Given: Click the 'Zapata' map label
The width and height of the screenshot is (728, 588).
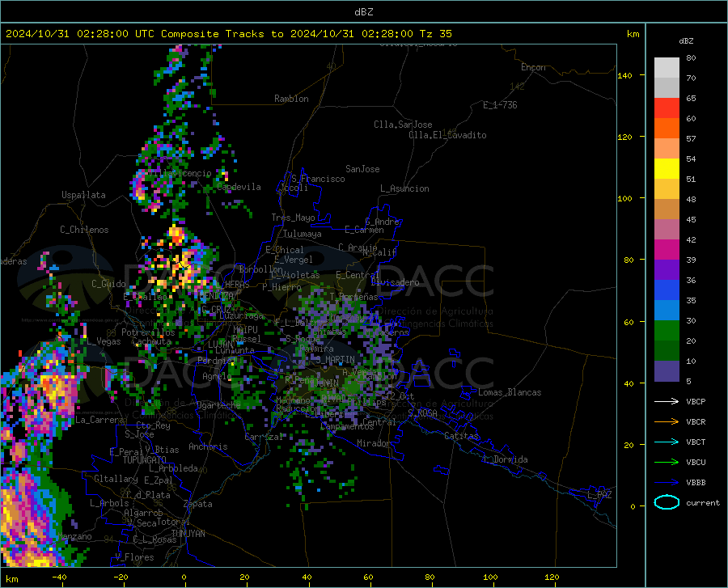Looking at the screenshot, I should (198, 504).
